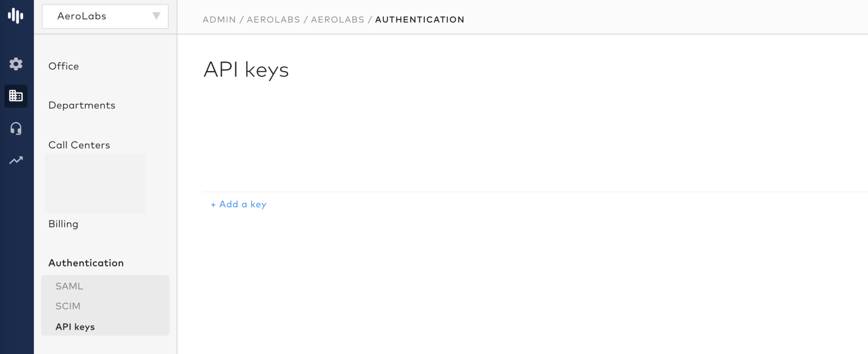Open the analytics trend line icon

(x=15, y=160)
